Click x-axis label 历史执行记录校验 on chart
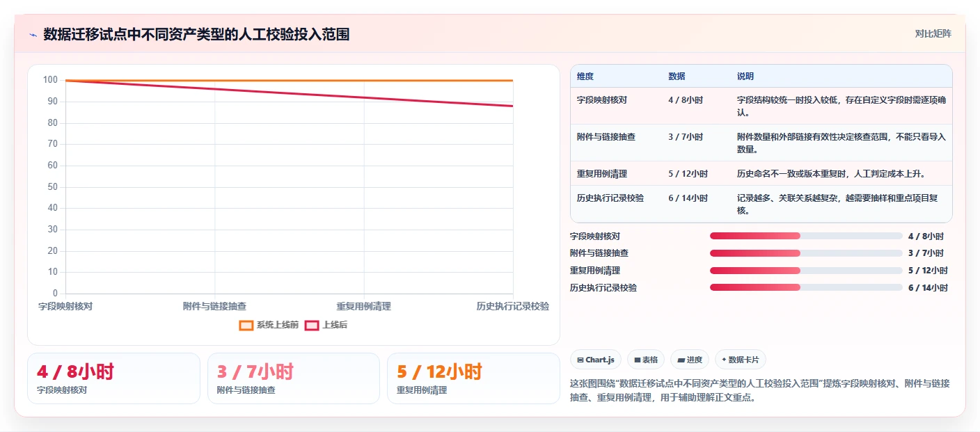Screen dimensions: 980x432 (513, 306)
